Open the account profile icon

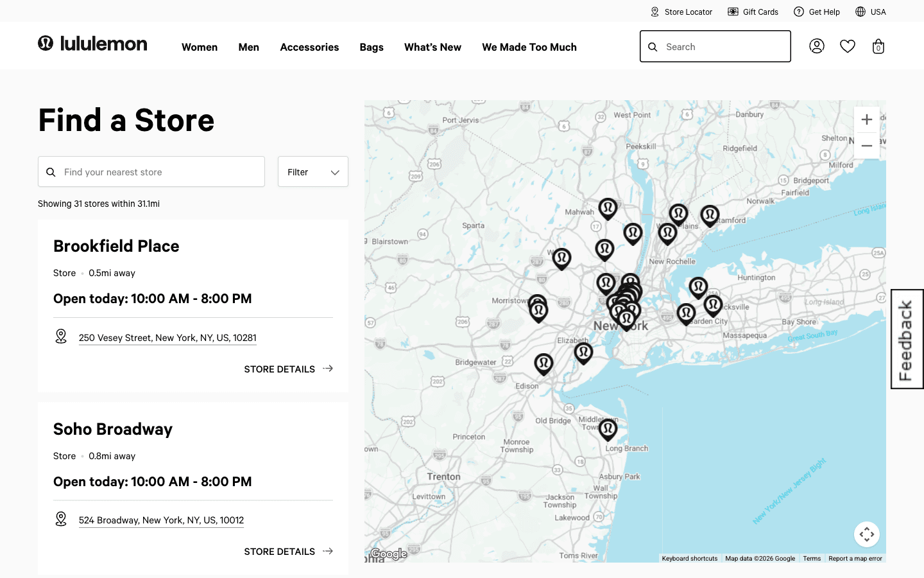tap(816, 46)
